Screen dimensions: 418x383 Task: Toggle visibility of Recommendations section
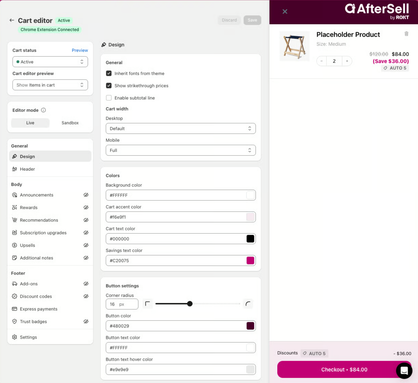click(x=86, y=220)
